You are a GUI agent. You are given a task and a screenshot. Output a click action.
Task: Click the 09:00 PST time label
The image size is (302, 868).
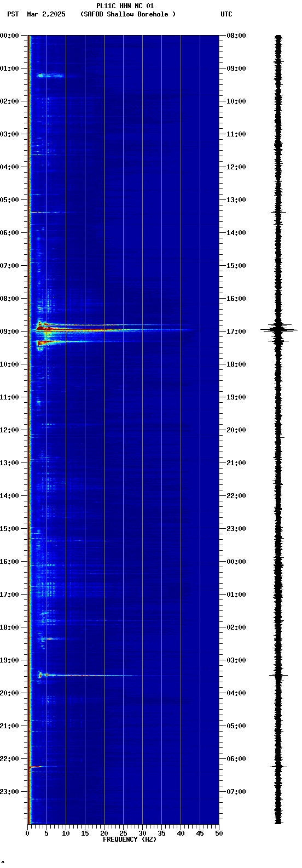(x=10, y=332)
